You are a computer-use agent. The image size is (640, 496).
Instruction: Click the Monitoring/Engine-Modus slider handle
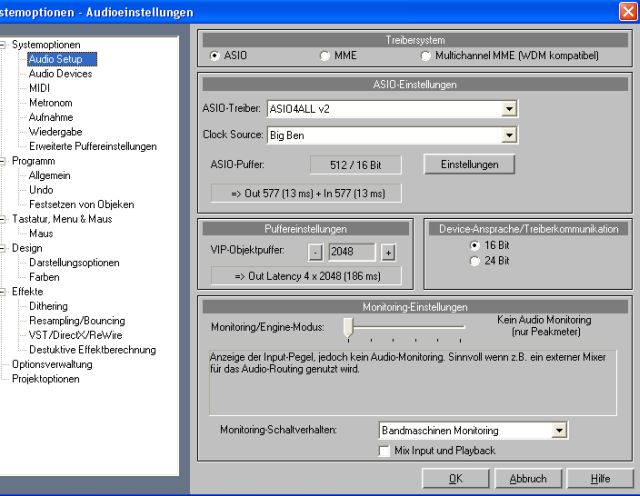[348, 327]
